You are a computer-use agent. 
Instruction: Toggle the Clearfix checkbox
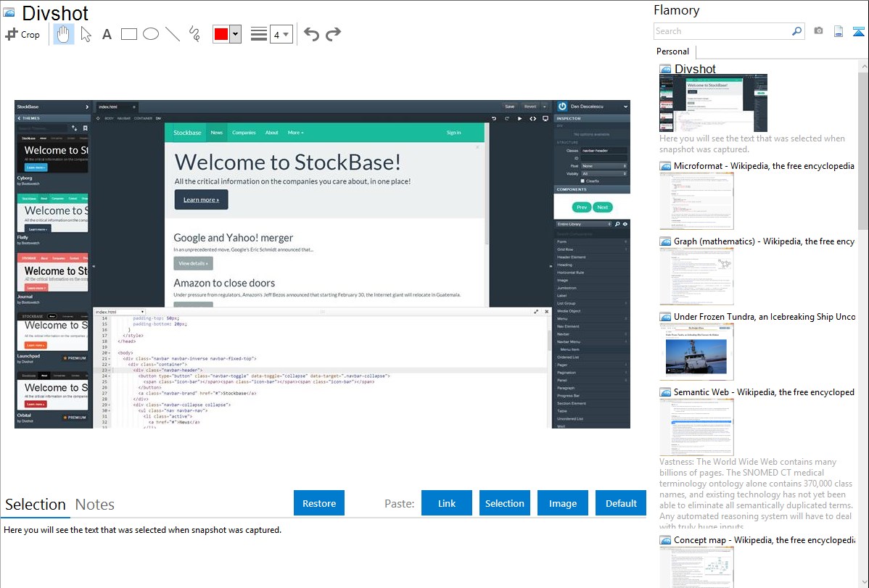(582, 181)
